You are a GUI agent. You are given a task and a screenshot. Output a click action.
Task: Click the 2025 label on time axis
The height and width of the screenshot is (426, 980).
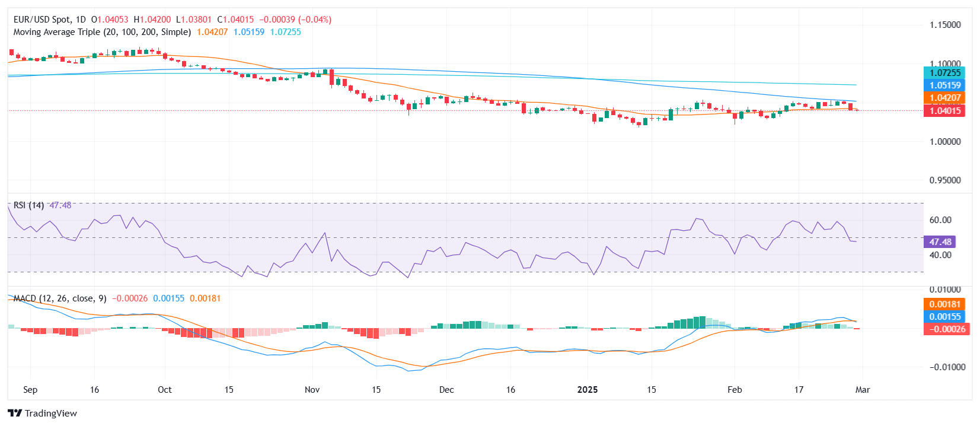[x=588, y=390]
